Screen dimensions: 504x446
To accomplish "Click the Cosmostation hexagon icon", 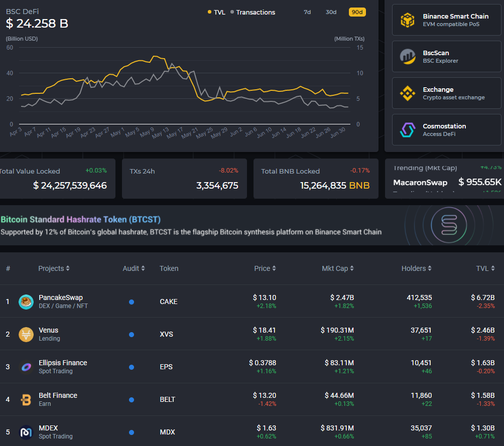I will click(x=408, y=130).
